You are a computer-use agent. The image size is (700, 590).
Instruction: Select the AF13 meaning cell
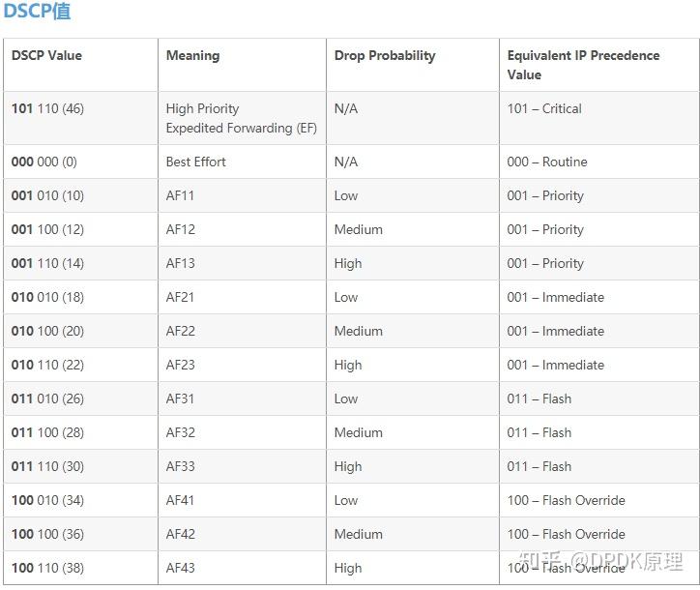[x=180, y=264]
